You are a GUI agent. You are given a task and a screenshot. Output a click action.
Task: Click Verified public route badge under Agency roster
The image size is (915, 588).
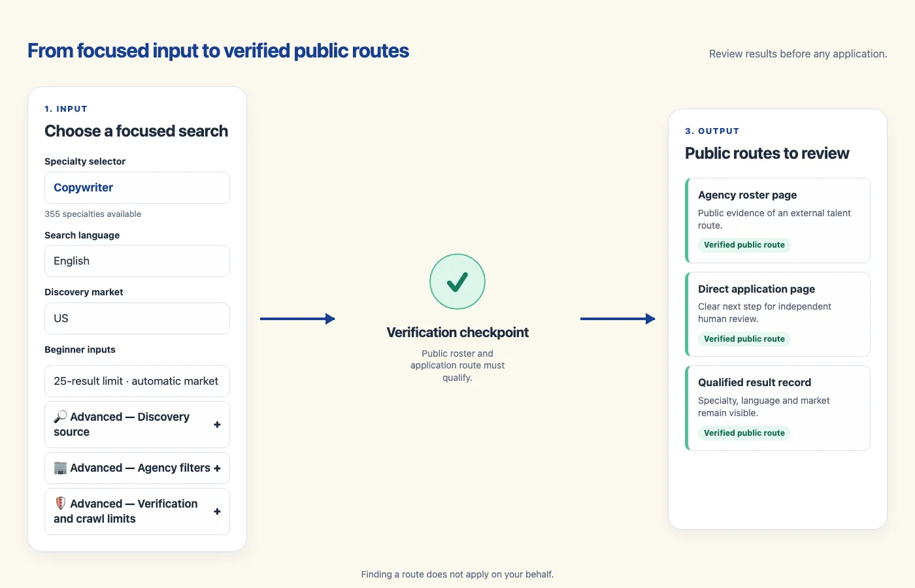(744, 245)
